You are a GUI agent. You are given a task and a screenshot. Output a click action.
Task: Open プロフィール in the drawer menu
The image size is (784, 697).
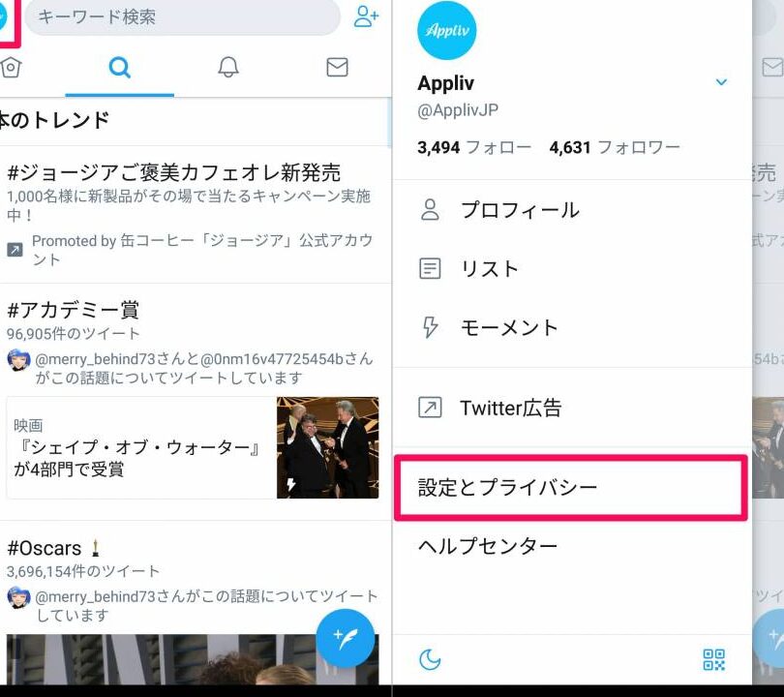tap(572, 210)
